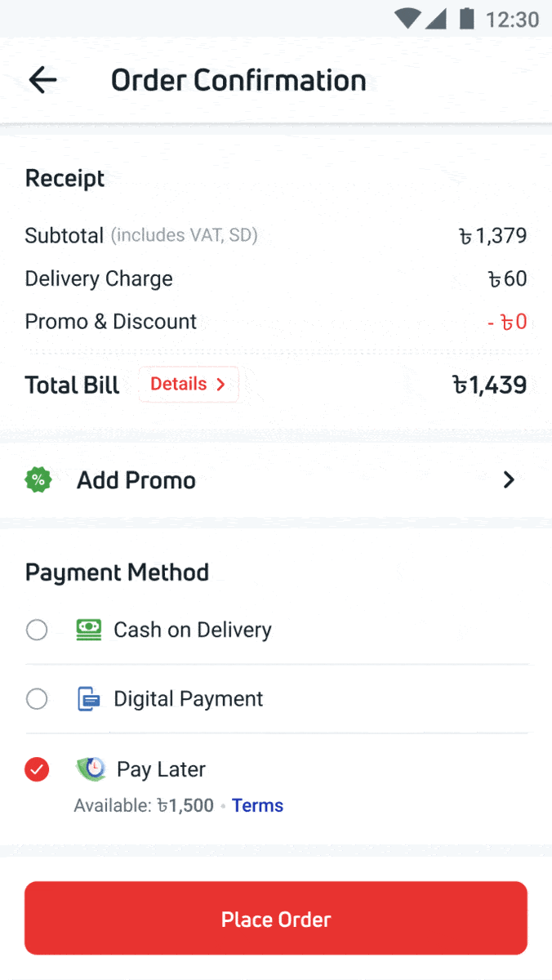Open Total Bill Details breakdown
Screen dimensions: 552x980
[x=189, y=385]
